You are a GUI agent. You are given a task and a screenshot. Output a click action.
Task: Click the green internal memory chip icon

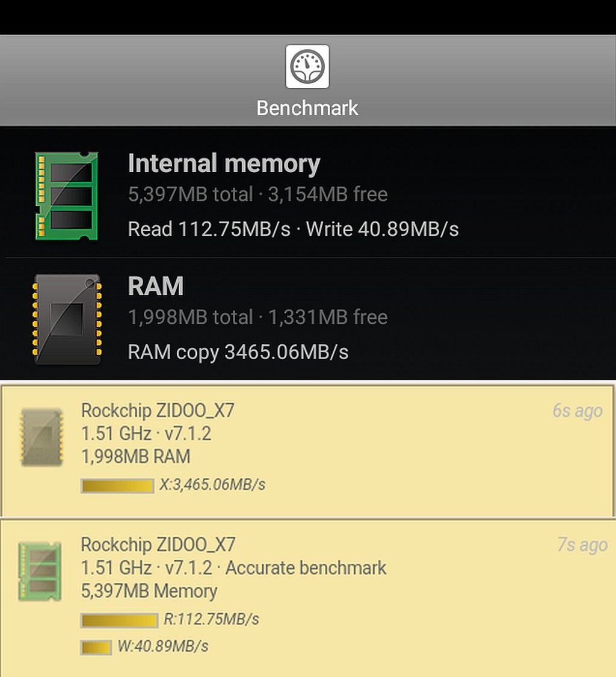[x=67, y=195]
